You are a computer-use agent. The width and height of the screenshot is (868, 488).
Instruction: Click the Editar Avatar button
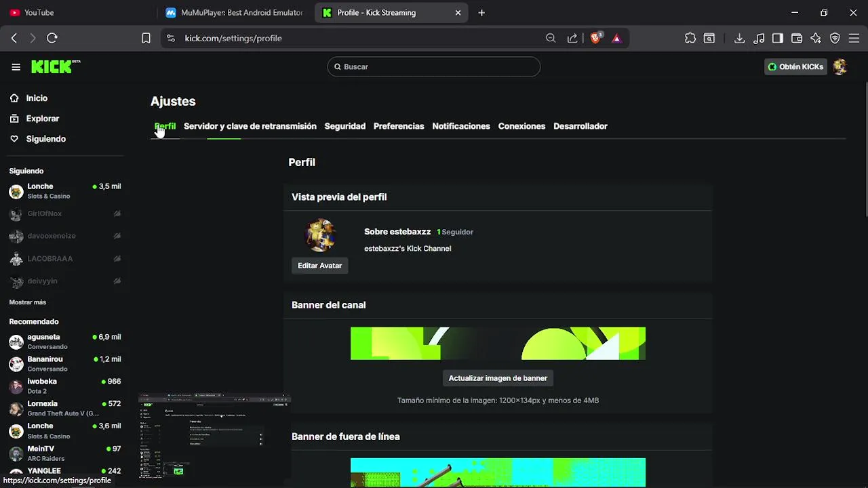(x=319, y=266)
